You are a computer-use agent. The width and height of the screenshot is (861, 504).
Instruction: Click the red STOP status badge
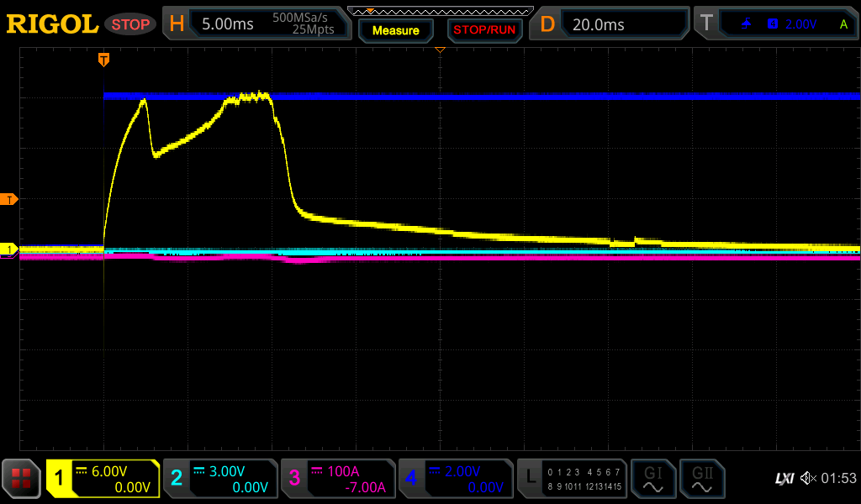[130, 24]
